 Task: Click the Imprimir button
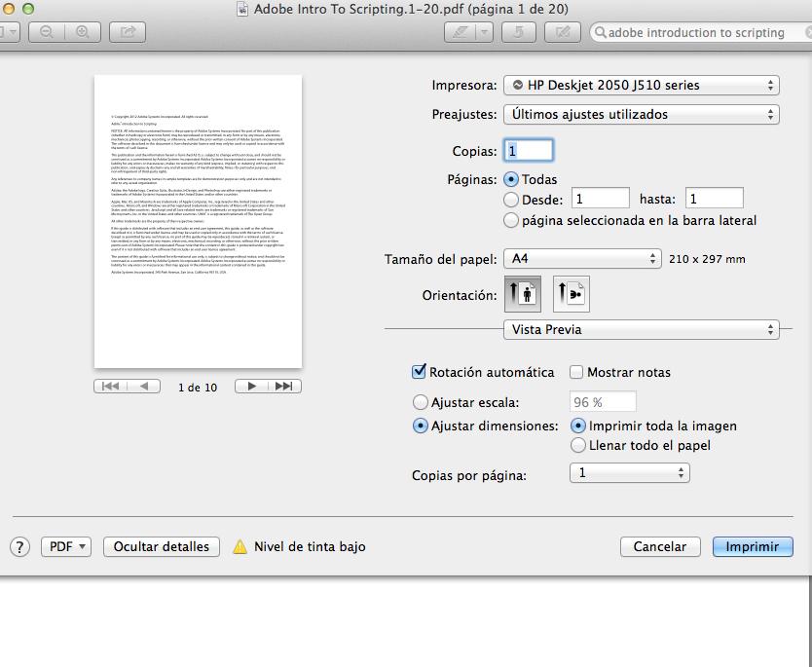click(752, 546)
